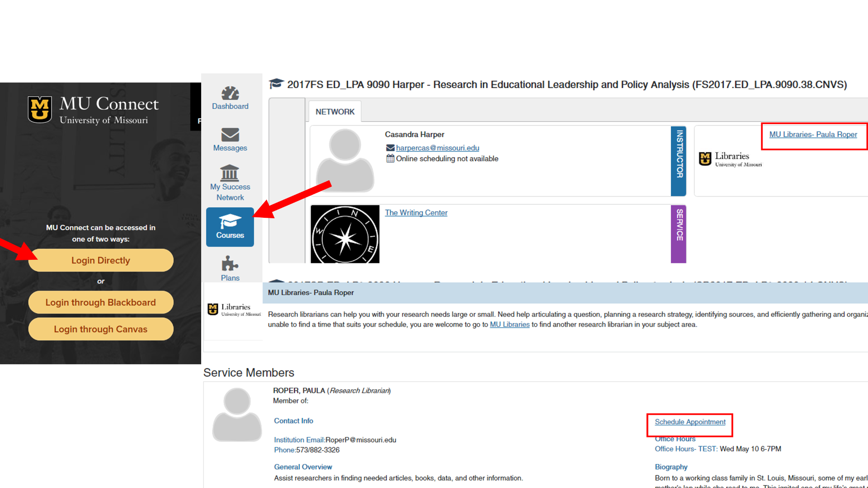Viewport: 868px width, 488px height.
Task: Choose Login through Blackboard
Action: tap(100, 302)
